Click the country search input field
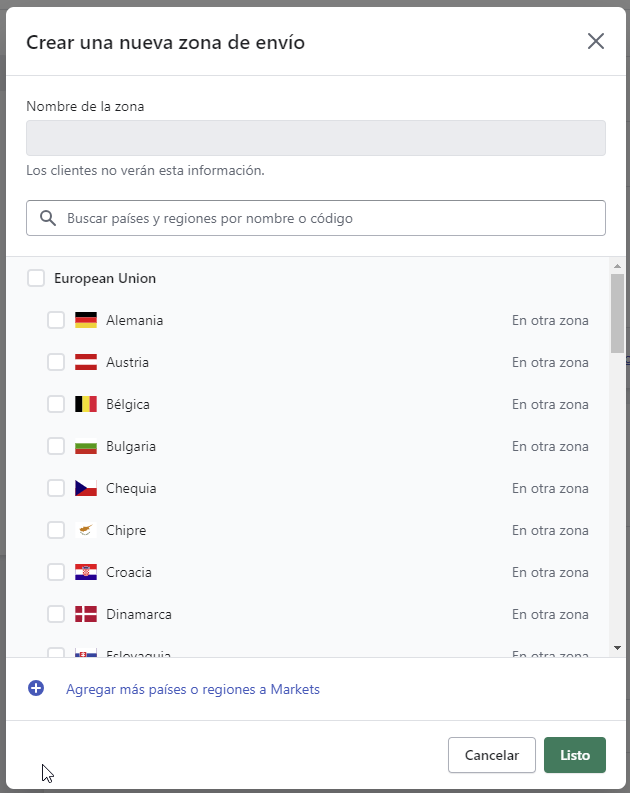 (x=330, y=218)
